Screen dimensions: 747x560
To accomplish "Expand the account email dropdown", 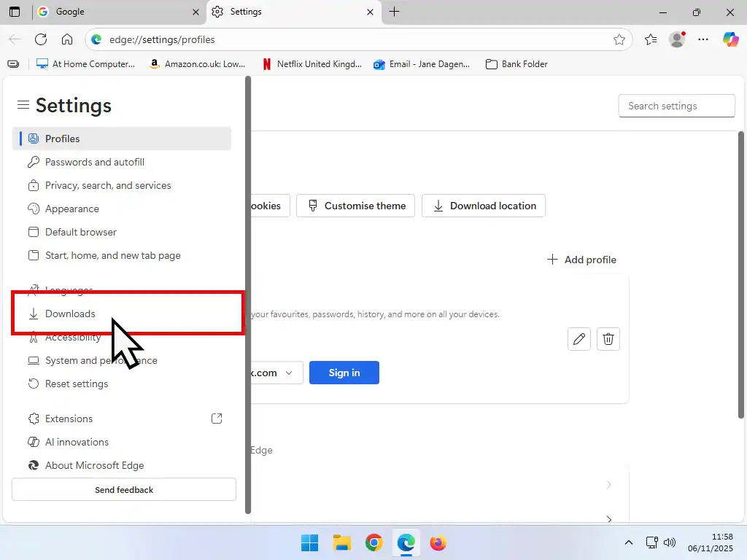I will [x=289, y=373].
